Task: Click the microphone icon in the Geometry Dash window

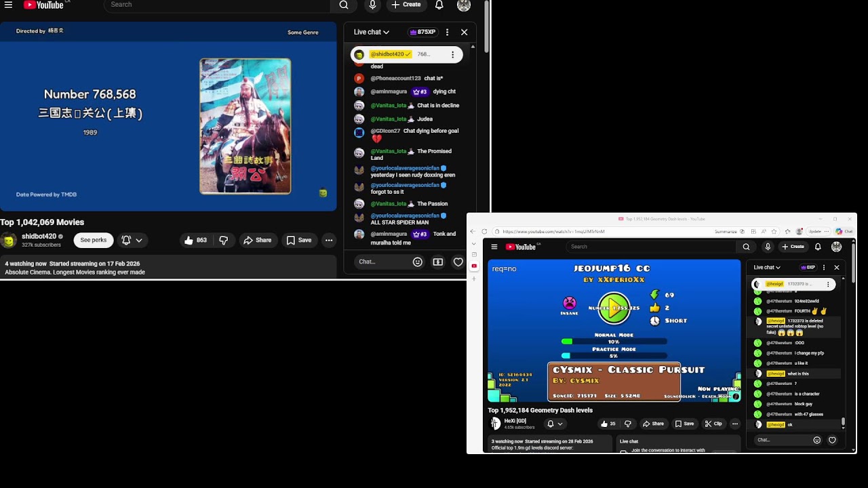Action: (x=768, y=247)
